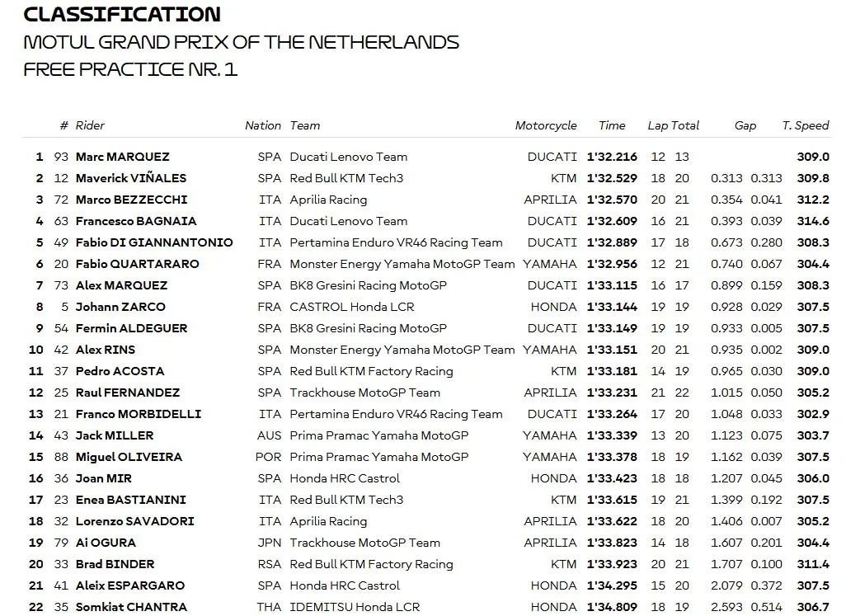Screen dimensions: 860x616
Task: Click the Time column header
Action: [612, 125]
